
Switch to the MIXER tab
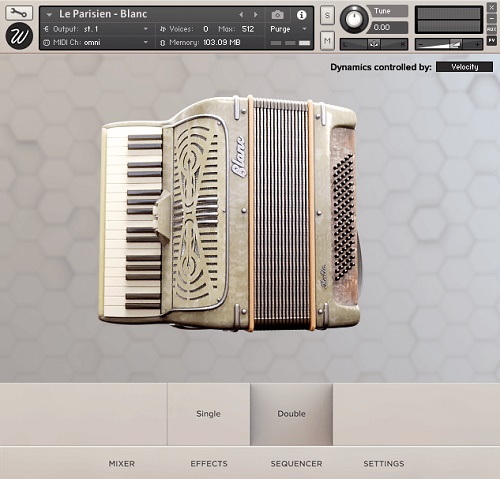click(x=122, y=464)
